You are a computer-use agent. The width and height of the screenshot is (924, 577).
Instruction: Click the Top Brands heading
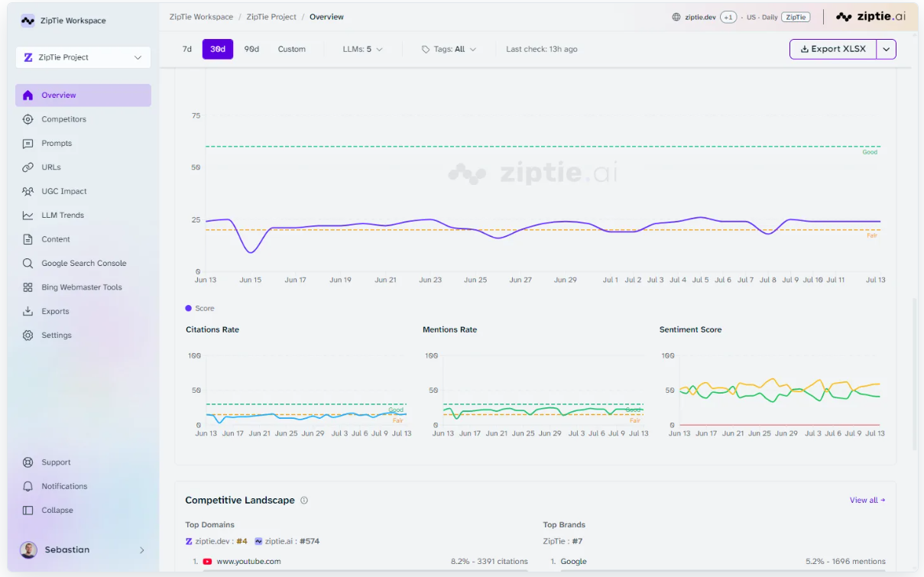(564, 525)
